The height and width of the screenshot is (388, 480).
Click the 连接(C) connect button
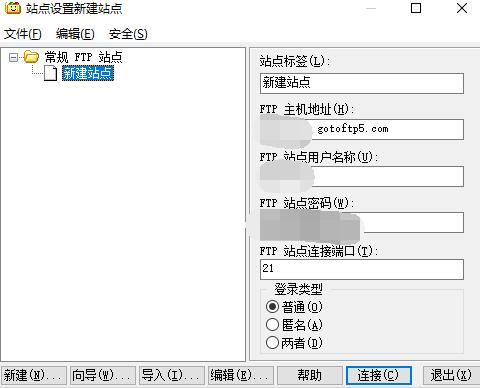(x=379, y=375)
